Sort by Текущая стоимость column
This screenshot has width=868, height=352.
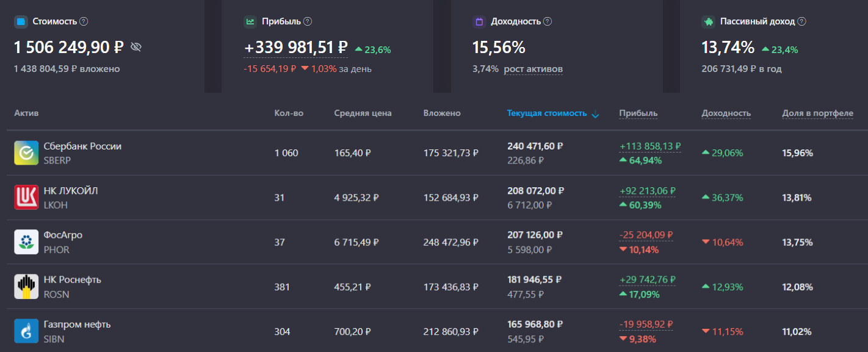[x=546, y=113]
